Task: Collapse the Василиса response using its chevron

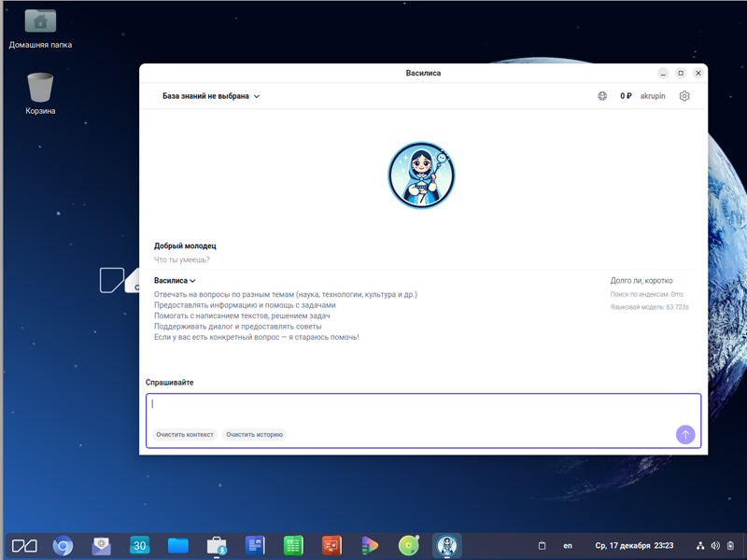Action: tap(193, 280)
